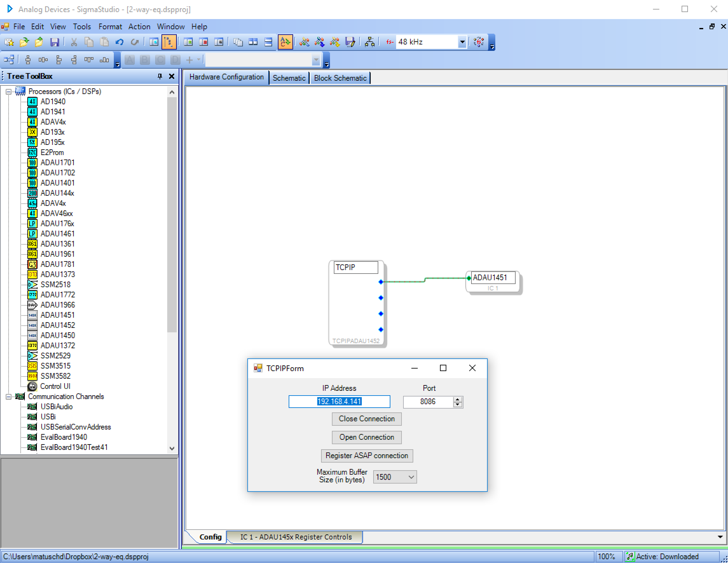Image resolution: width=728 pixels, height=563 pixels.
Task: Open the bottom tab strip dropdown arrow
Action: (x=720, y=537)
